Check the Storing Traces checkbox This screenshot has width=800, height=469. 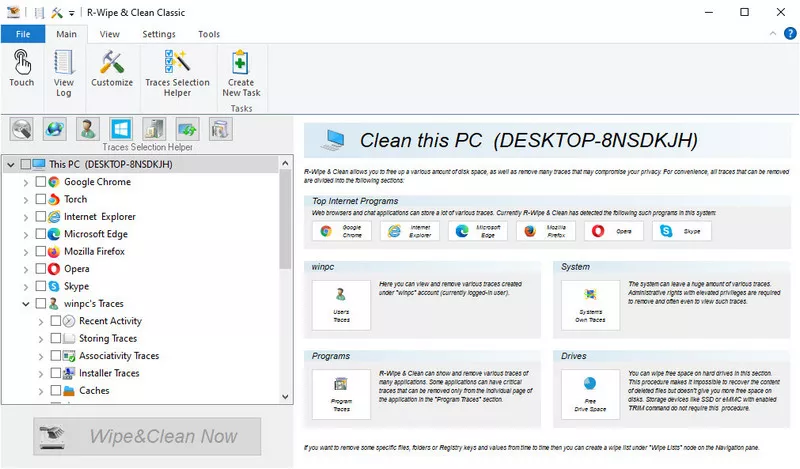point(56,338)
